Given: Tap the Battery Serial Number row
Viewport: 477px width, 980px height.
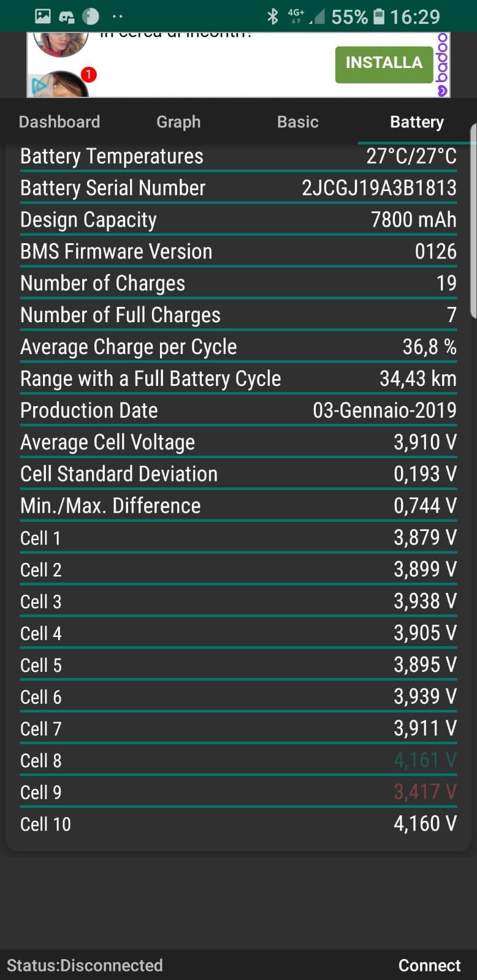Looking at the screenshot, I should pyautogui.click(x=238, y=188).
